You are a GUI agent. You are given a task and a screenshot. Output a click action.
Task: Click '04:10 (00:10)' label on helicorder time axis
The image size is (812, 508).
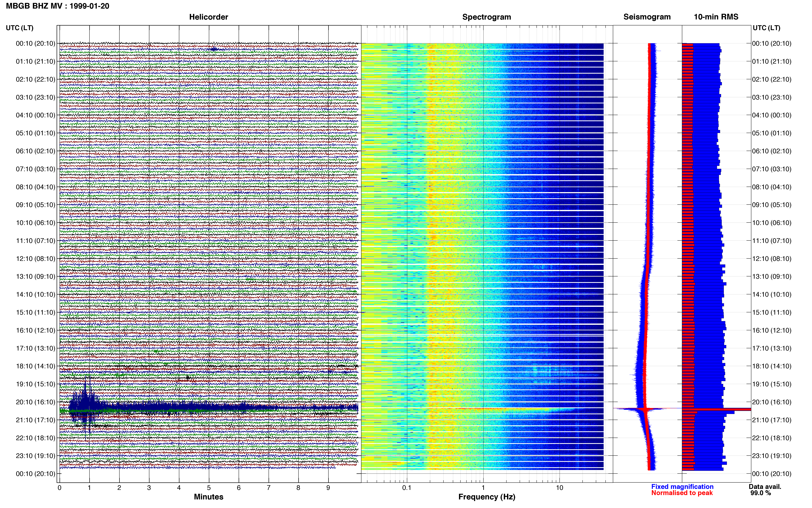36,115
